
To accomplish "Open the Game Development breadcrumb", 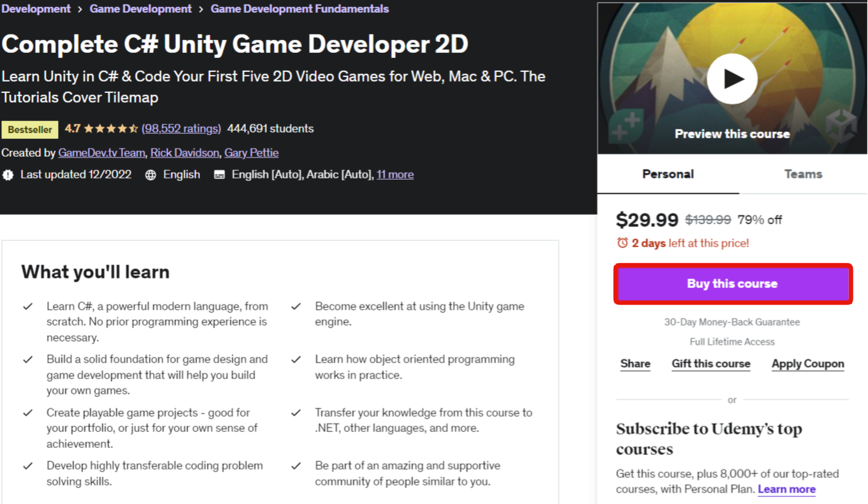I will (141, 9).
